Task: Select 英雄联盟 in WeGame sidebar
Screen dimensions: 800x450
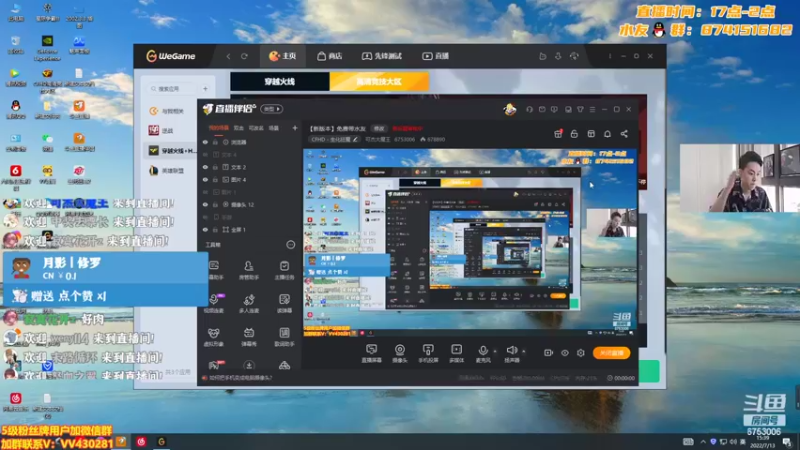Action: 172,171
